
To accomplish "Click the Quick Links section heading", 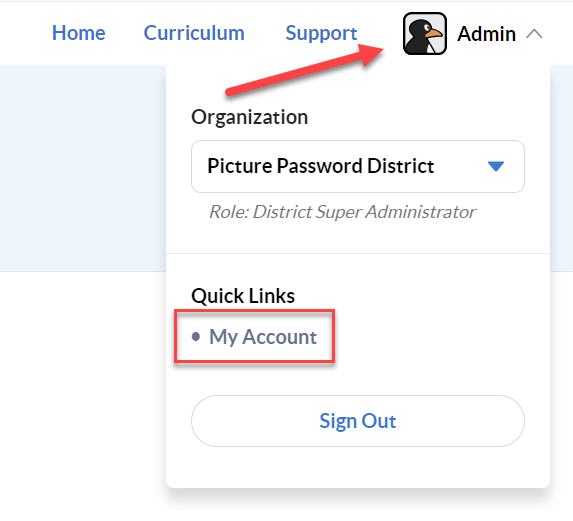I will tap(243, 296).
